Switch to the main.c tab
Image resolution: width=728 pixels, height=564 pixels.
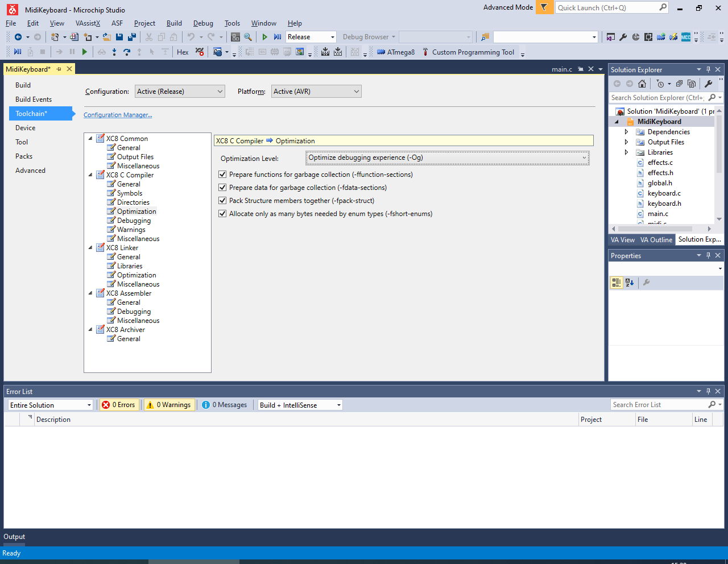pos(561,69)
